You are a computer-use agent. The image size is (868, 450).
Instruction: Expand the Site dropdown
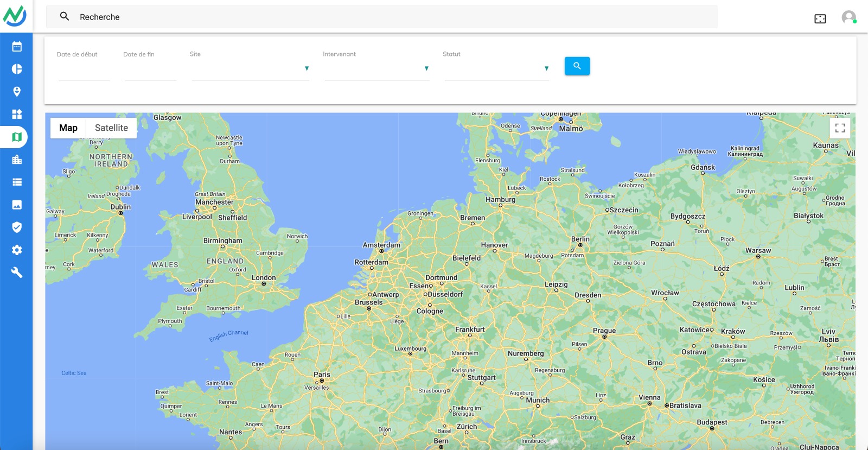(x=251, y=68)
